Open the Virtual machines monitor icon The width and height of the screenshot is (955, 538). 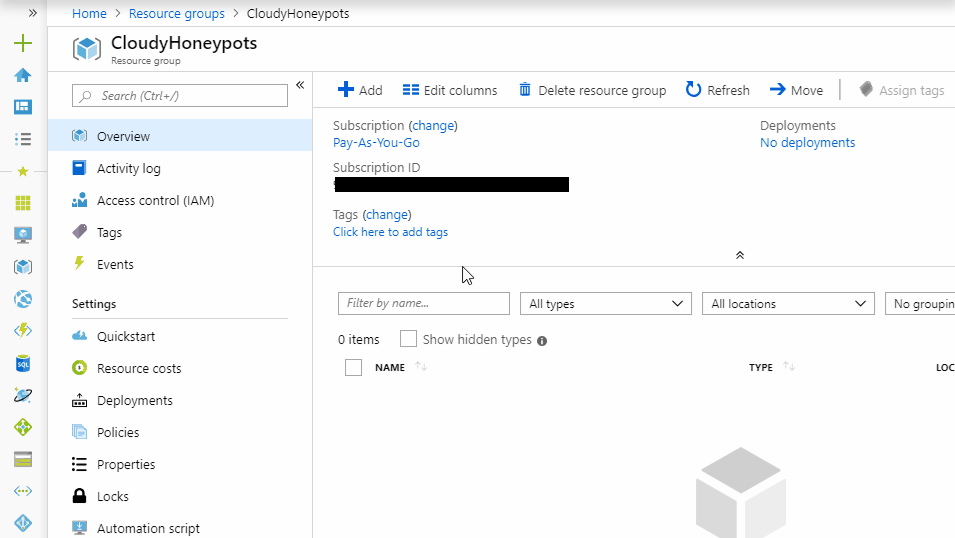23,235
